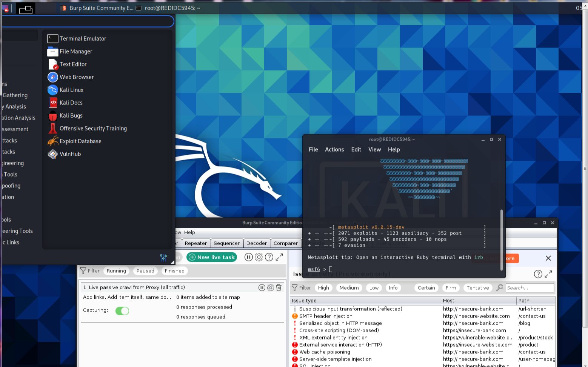Open Burp tasks help question mark icon
The image size is (588, 367).
coord(269,257)
